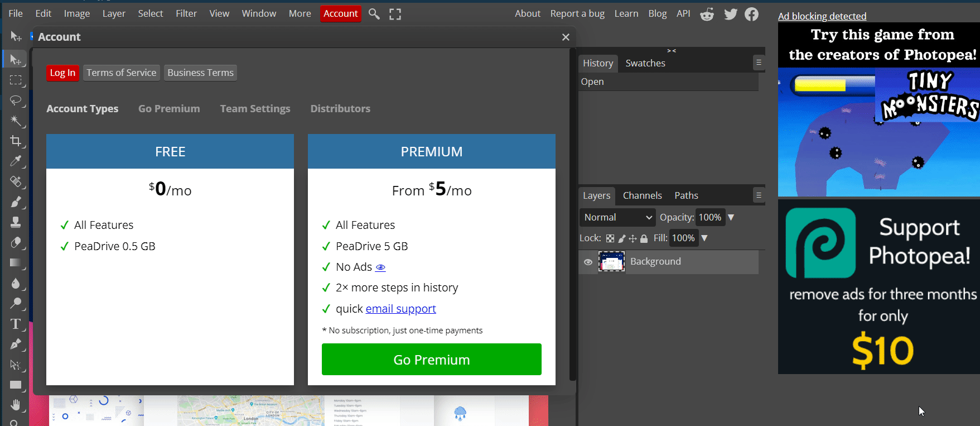Select the Dodge tool
This screenshot has height=426, width=980.
[16, 304]
